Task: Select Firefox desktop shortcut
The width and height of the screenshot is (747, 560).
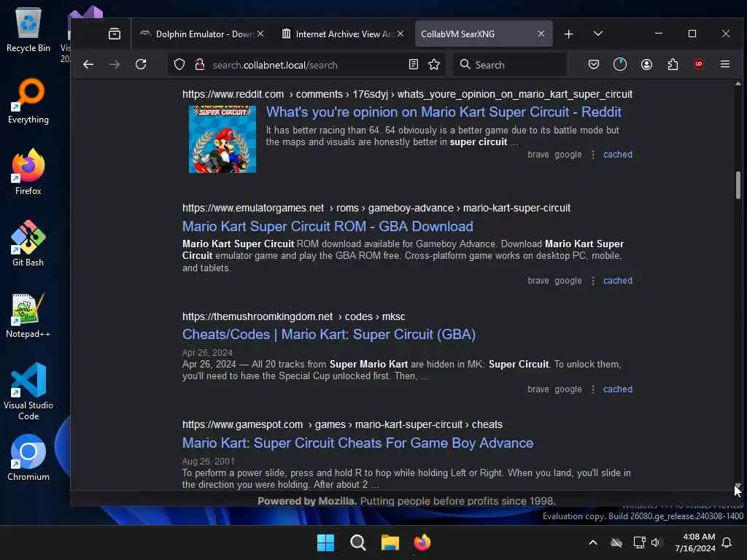Action: coord(28,172)
